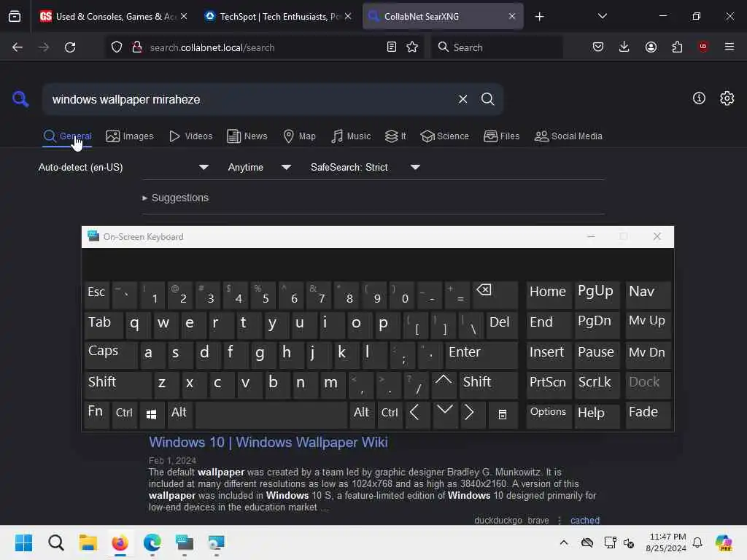Toggle the Fn key on the keyboard
This screenshot has width=747, height=560.
pos(97,415)
